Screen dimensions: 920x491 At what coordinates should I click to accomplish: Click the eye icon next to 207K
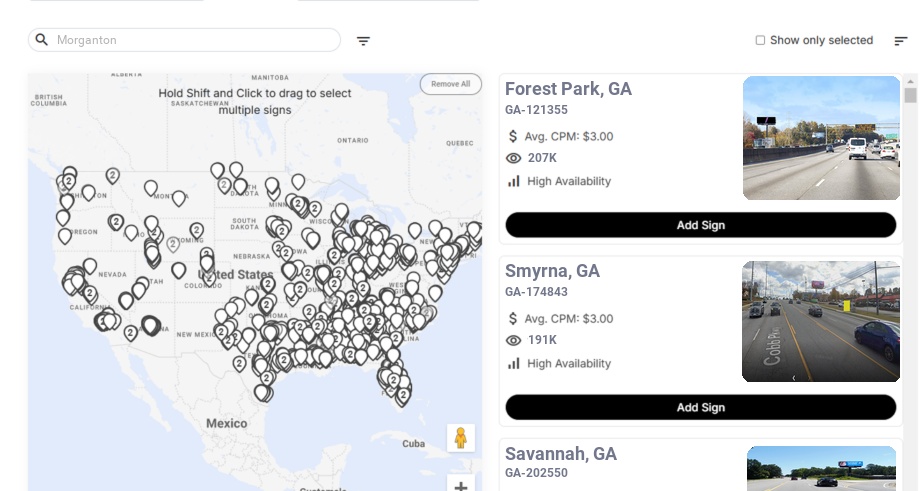[514, 158]
